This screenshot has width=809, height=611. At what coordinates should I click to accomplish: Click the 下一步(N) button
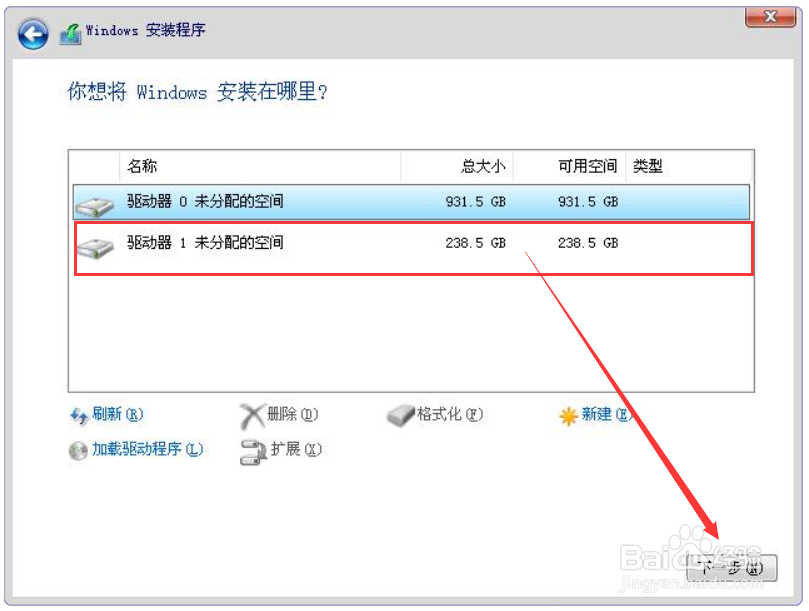pyautogui.click(x=732, y=568)
